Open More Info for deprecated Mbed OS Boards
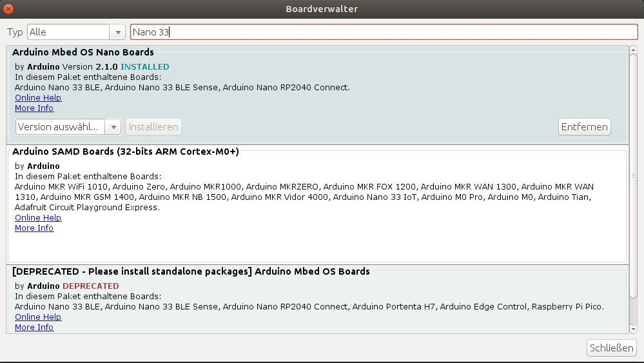The width and height of the screenshot is (644, 363). pos(34,328)
